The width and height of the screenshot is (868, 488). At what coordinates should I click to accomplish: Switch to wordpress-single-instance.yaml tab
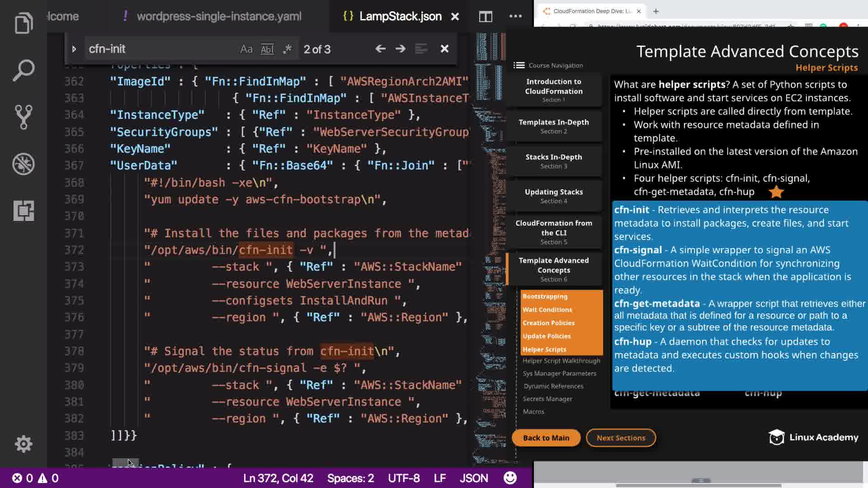tap(219, 16)
